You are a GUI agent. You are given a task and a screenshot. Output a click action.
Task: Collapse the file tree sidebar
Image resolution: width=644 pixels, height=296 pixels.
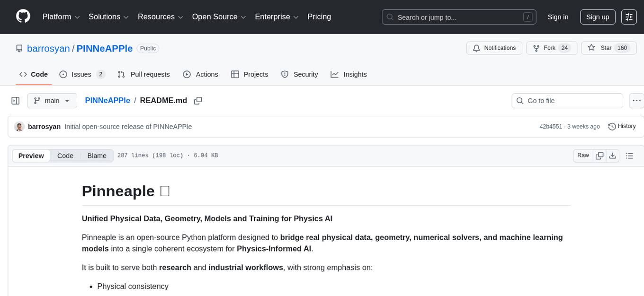click(x=16, y=101)
